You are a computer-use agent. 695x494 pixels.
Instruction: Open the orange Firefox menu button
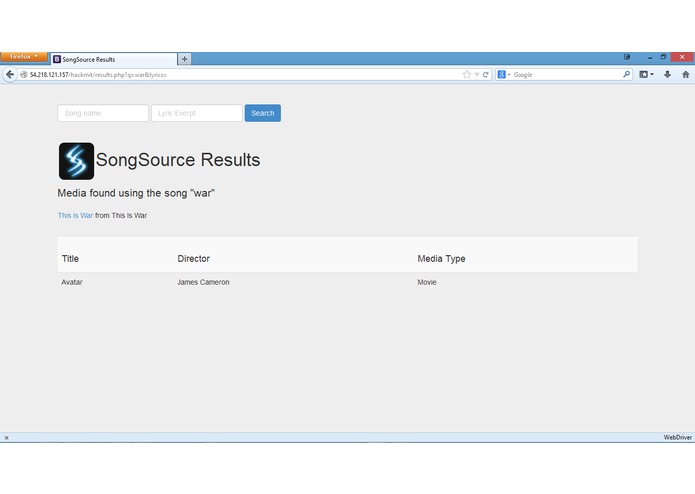point(23,57)
